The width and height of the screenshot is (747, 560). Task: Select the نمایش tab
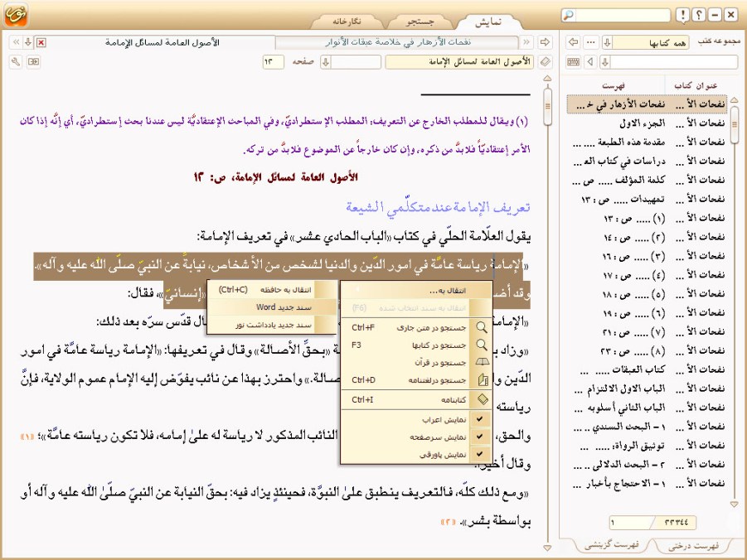(x=489, y=22)
